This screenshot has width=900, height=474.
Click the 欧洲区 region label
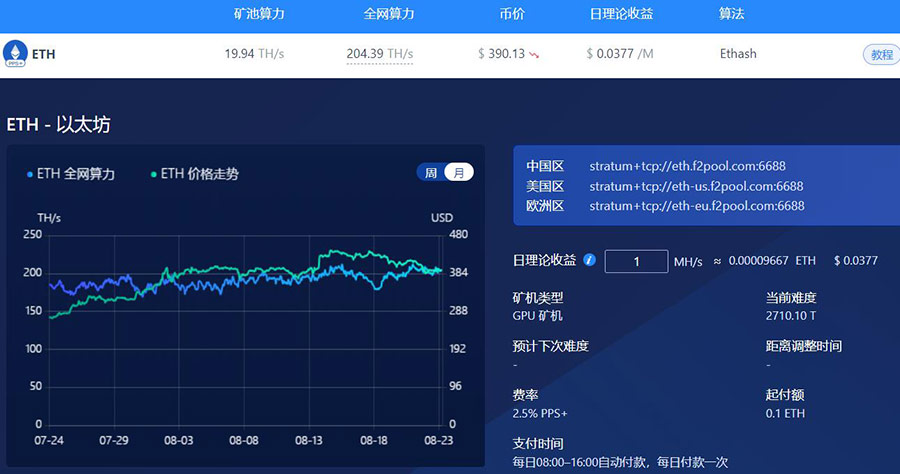(545, 206)
